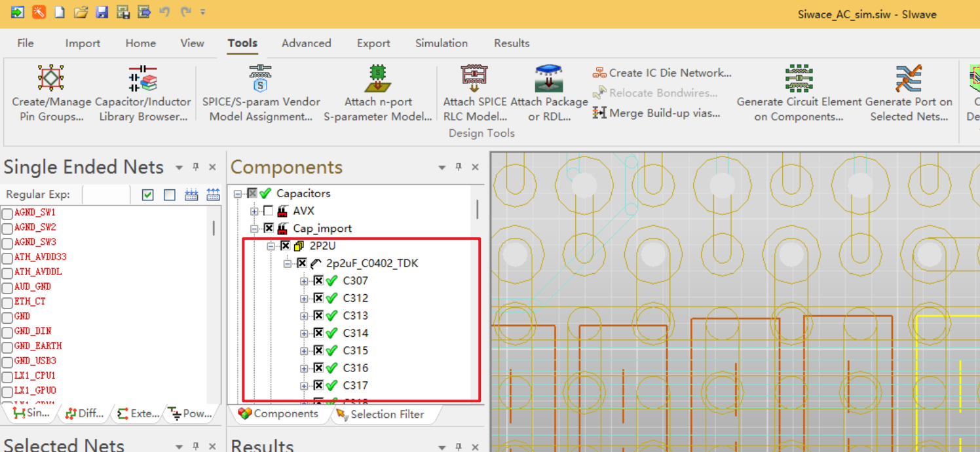The width and height of the screenshot is (980, 452).
Task: Expand the C312 tree node
Action: pyautogui.click(x=303, y=299)
